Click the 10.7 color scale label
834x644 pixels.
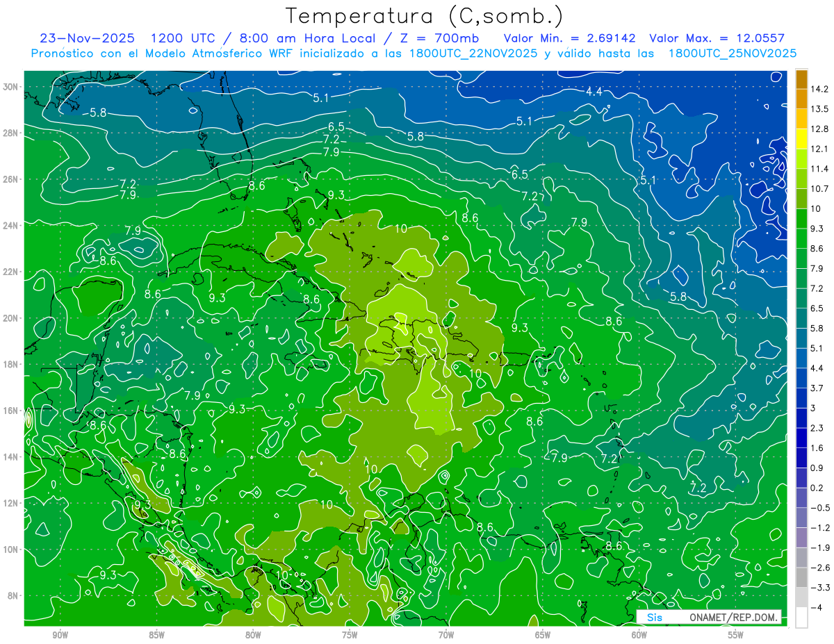tap(819, 189)
